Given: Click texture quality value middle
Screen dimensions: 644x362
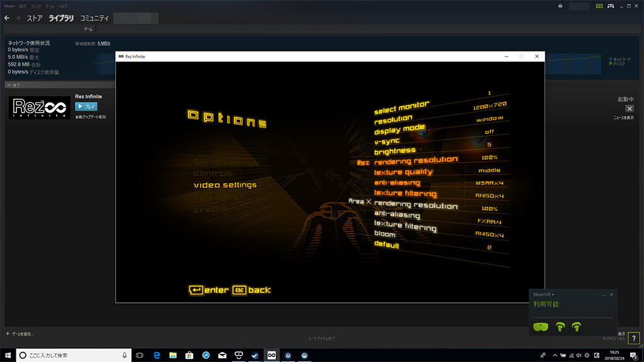Looking at the screenshot, I should click(489, 170).
